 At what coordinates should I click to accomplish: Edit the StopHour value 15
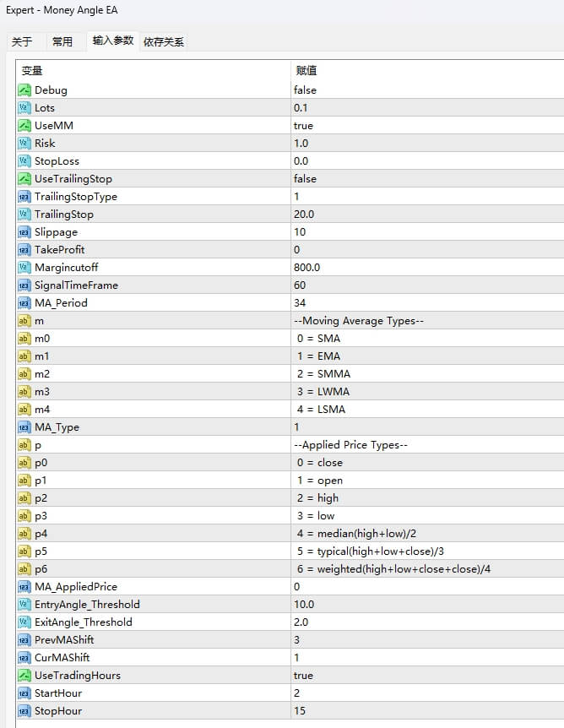click(300, 710)
